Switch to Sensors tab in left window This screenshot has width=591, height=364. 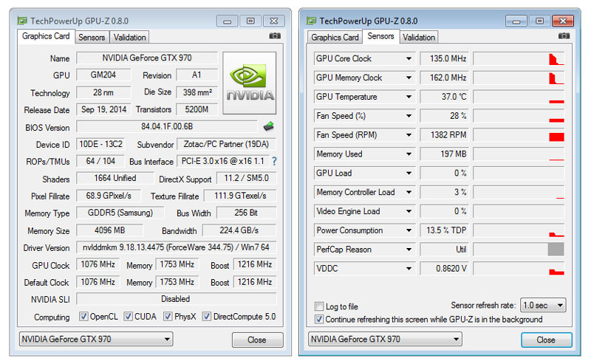(x=92, y=38)
